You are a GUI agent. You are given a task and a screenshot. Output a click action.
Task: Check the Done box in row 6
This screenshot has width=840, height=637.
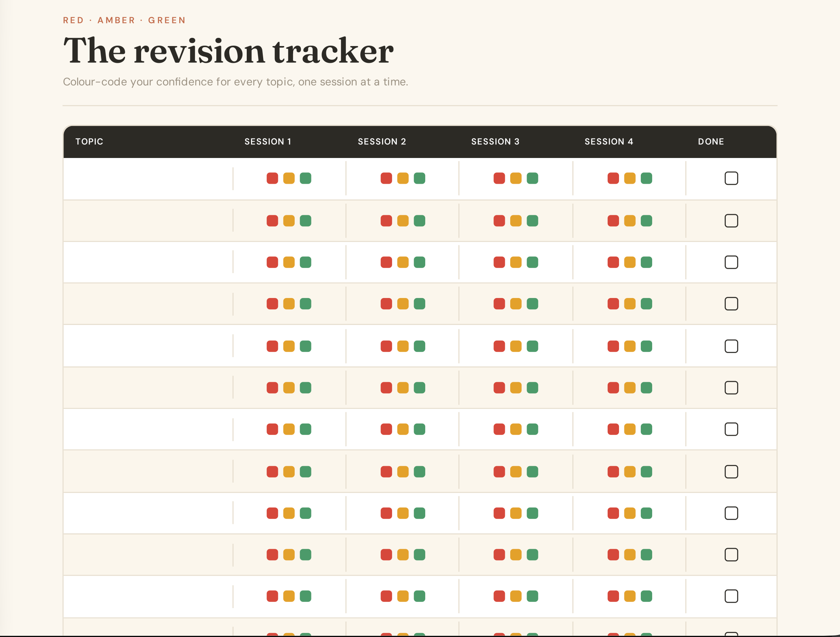click(x=731, y=388)
